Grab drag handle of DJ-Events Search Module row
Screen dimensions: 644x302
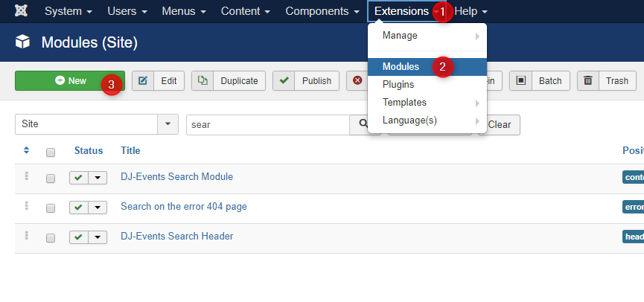[26, 176]
